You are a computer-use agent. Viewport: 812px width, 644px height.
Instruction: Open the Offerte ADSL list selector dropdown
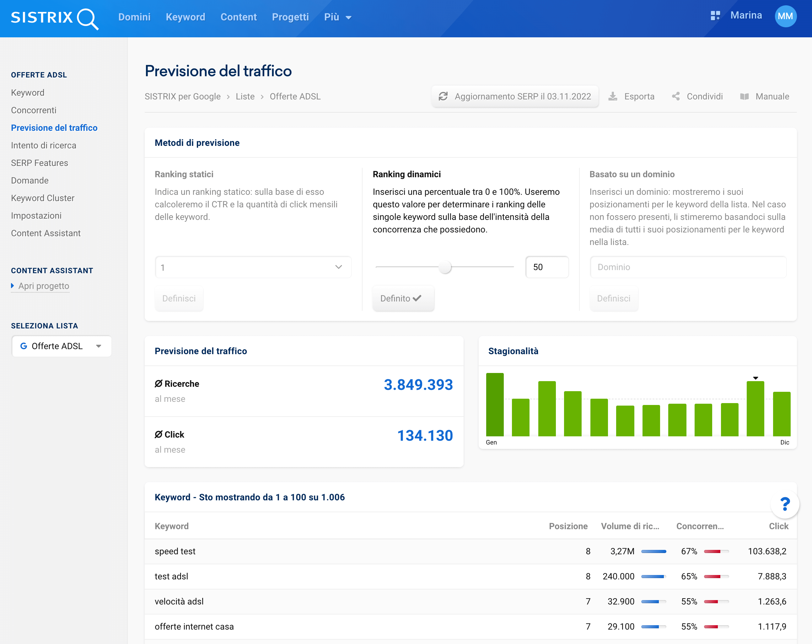click(x=62, y=346)
